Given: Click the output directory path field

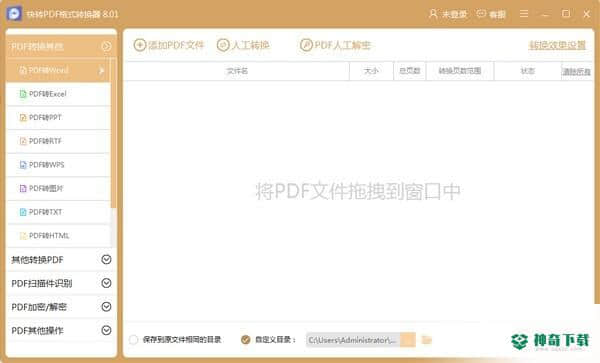Looking at the screenshot, I should [x=353, y=340].
